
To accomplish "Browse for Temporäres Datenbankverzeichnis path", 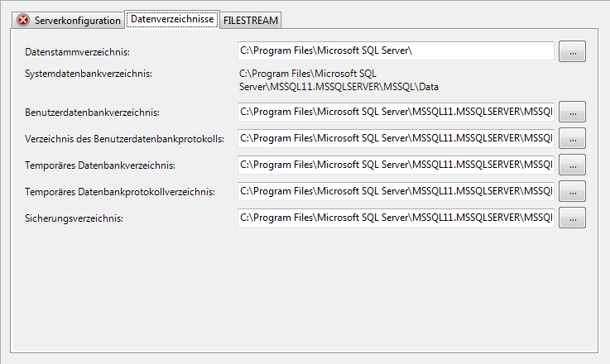I will point(572,165).
